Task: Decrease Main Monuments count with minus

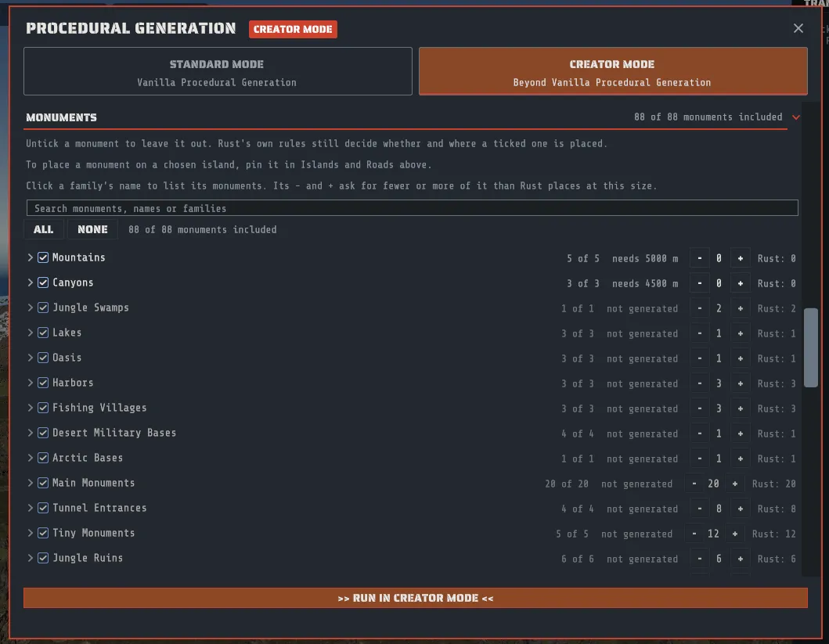Action: tap(694, 484)
